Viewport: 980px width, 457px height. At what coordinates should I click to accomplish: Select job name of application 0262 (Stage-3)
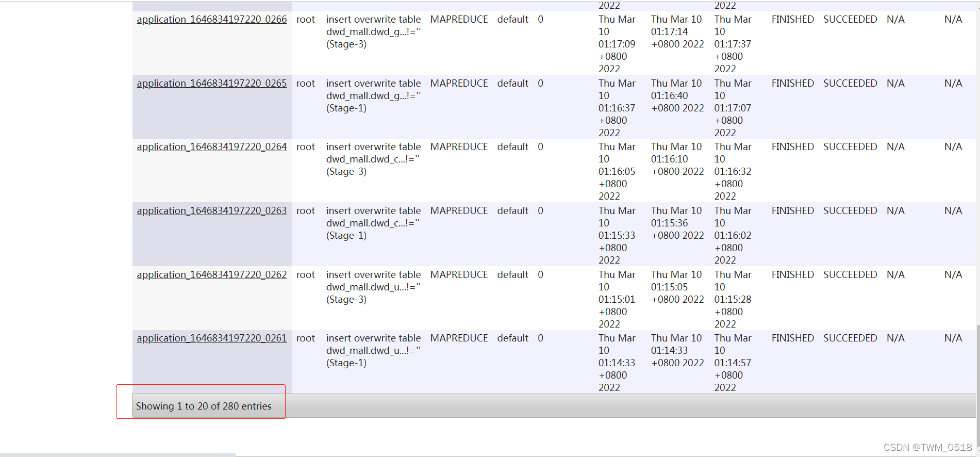click(374, 287)
